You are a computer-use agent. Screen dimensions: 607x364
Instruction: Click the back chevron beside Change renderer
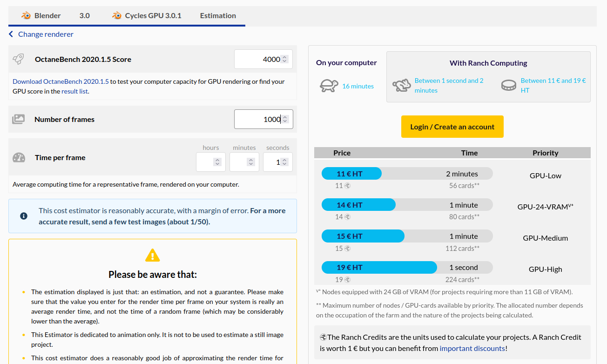(x=11, y=34)
